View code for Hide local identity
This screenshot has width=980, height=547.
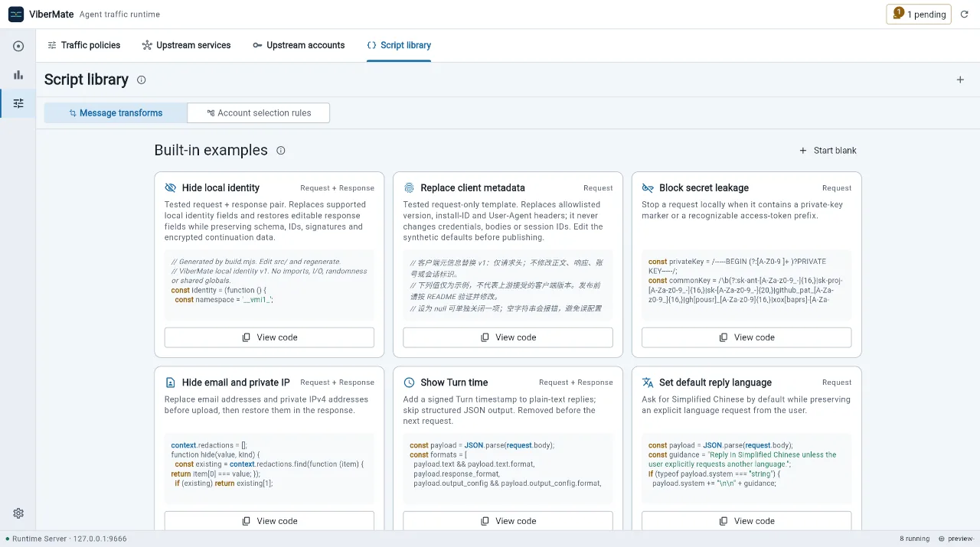click(x=269, y=337)
